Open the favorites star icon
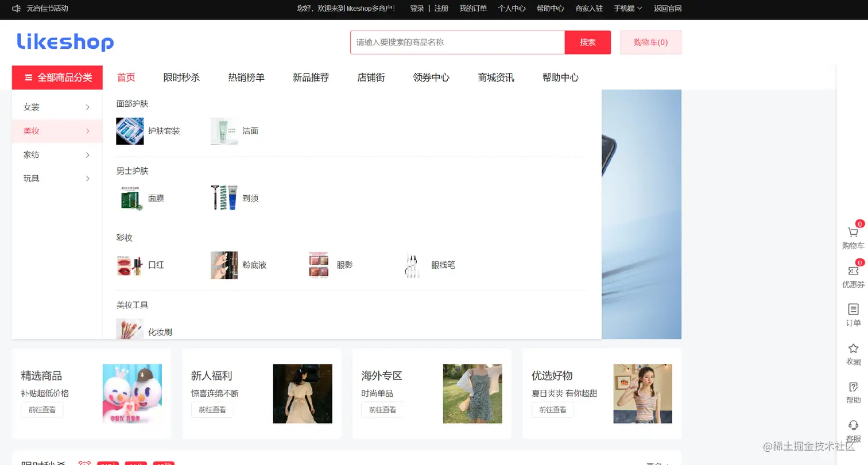 853,348
